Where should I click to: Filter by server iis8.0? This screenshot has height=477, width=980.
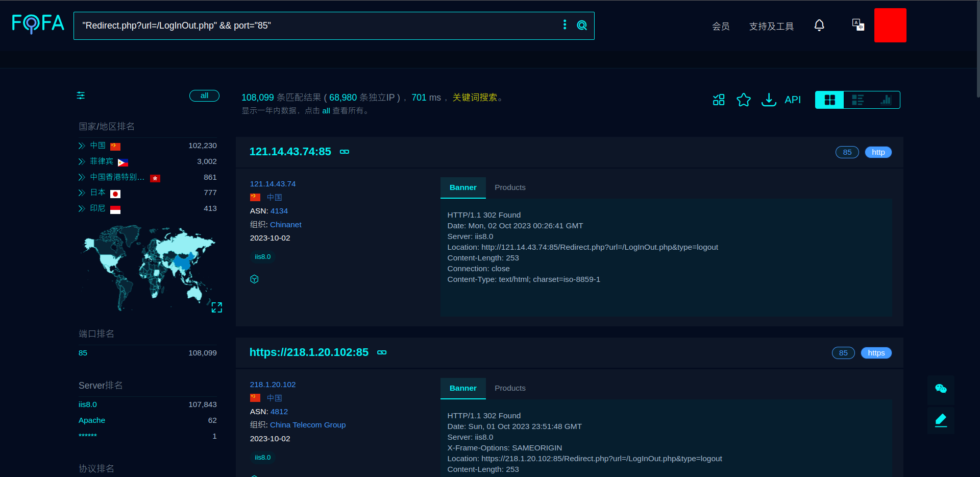point(88,404)
